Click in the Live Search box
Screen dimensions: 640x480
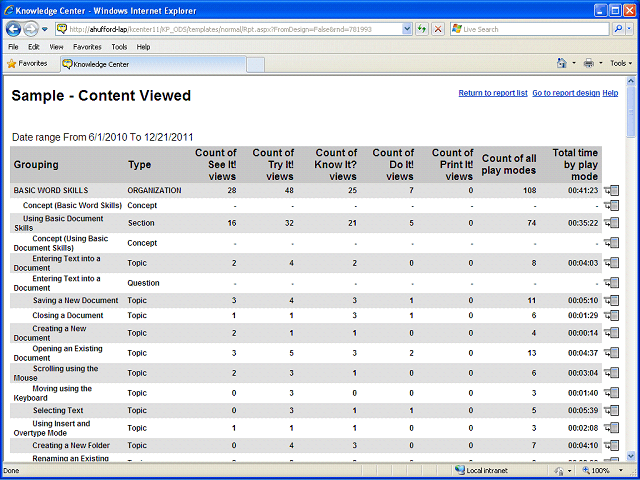[x=531, y=29]
